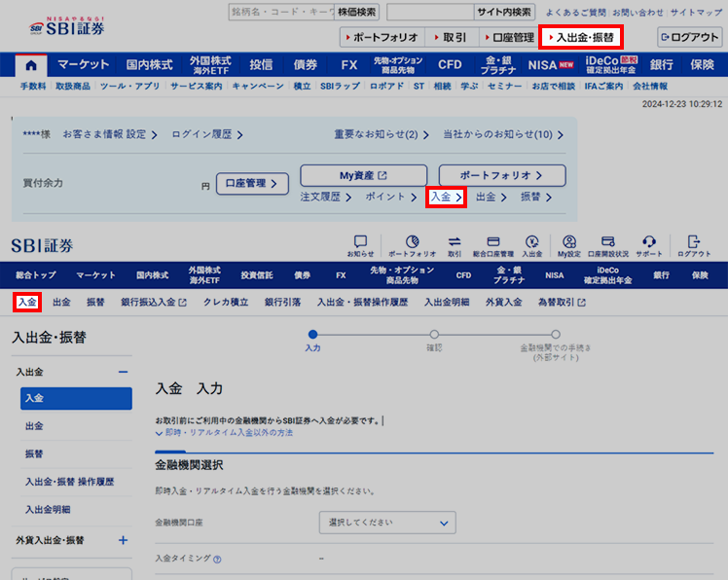Screen dimensions: 728x580
Task: Open 銀行引落 sub-tab
Action: click(x=283, y=303)
